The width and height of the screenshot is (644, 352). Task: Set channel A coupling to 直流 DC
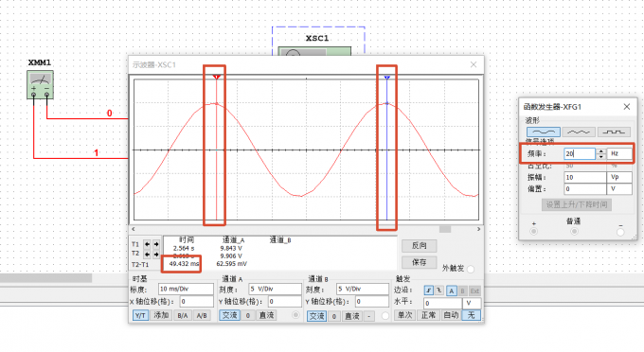pyautogui.click(x=266, y=315)
